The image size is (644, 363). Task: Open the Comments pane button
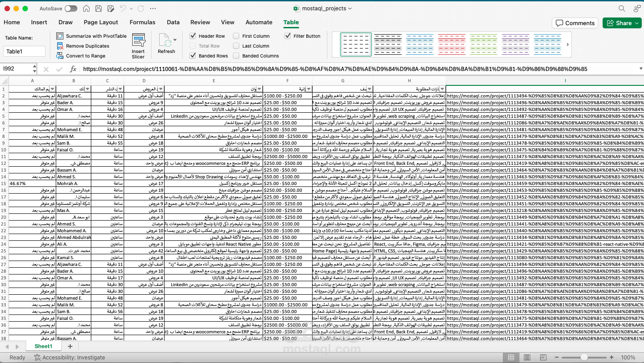coord(575,23)
